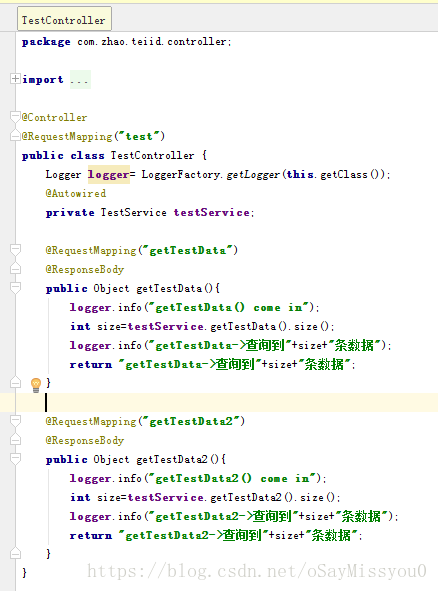Fold marker next to @RequestMapping("getTestData")
438x591 pixels.
pos(15,250)
